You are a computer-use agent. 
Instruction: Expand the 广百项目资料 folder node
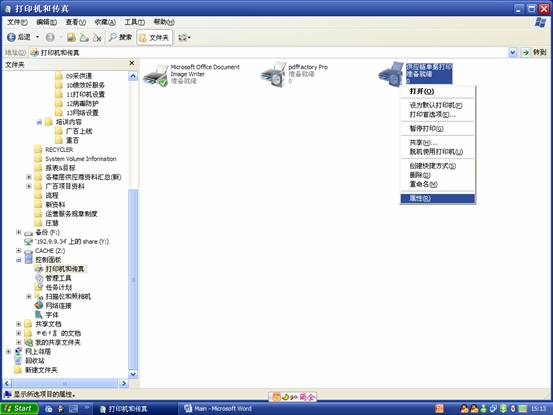29,186
